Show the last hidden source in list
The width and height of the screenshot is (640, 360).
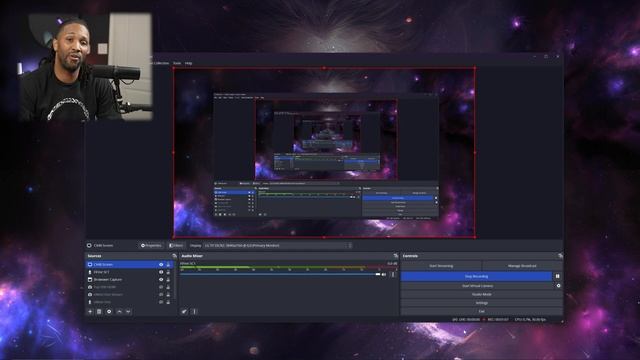(161, 302)
